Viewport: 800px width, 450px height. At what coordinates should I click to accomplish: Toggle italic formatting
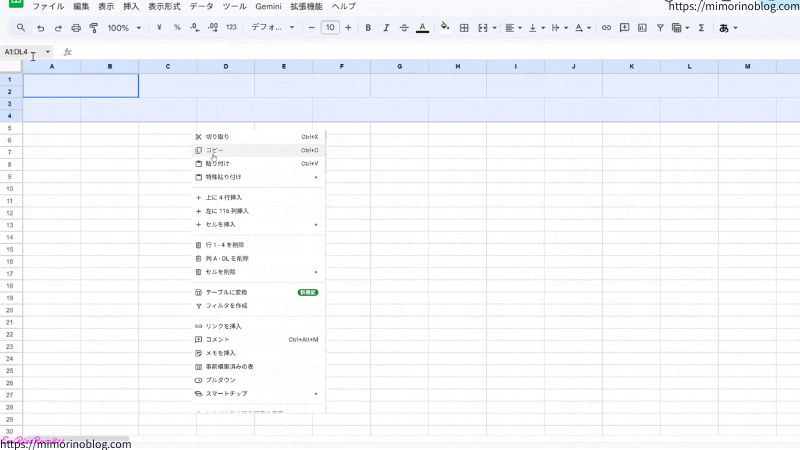386,28
